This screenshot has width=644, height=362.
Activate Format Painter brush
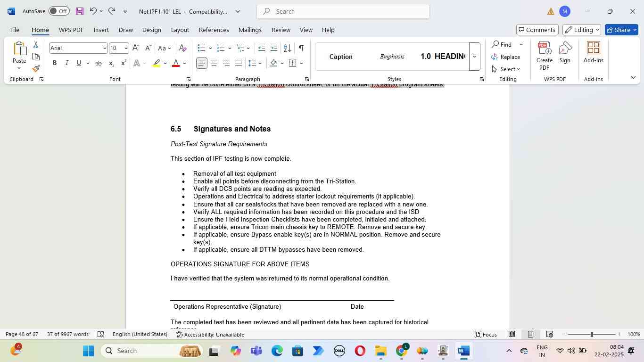click(36, 69)
